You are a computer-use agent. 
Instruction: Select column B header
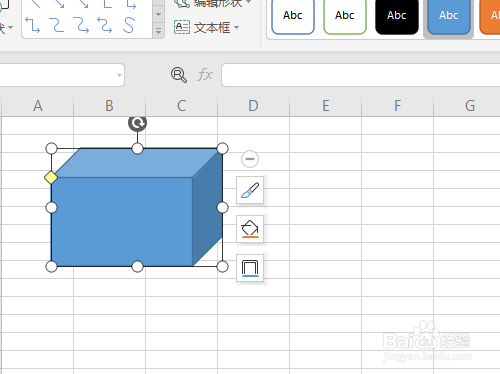pos(109,106)
